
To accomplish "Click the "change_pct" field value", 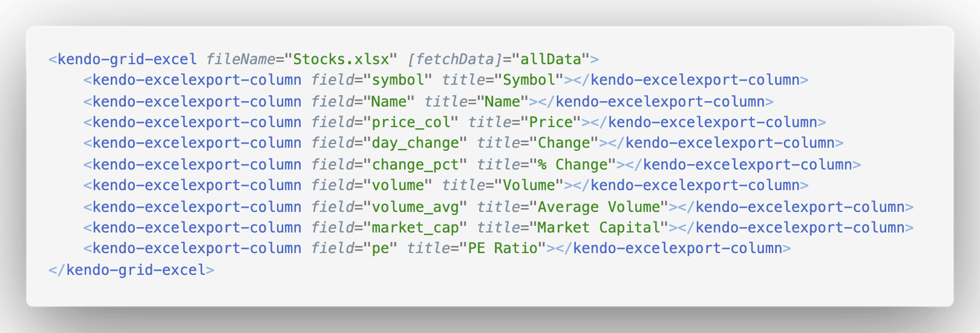I will [415, 164].
